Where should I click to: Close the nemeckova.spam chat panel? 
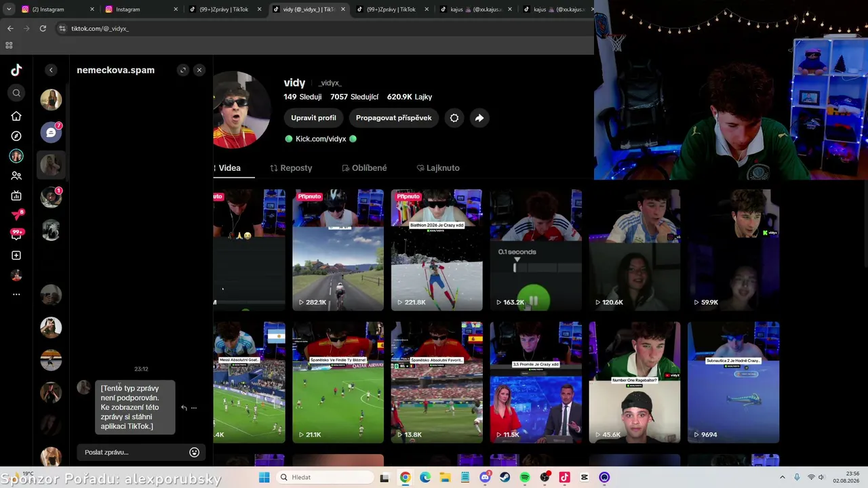199,70
